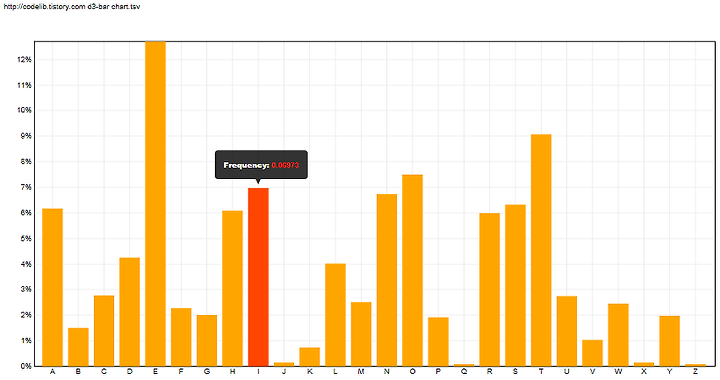
Task: Click the page title text at top
Action: coord(72,7)
